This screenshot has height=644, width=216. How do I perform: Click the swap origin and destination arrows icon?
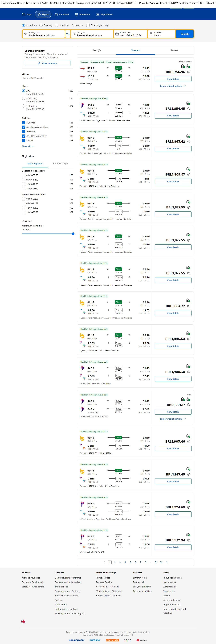68,34
